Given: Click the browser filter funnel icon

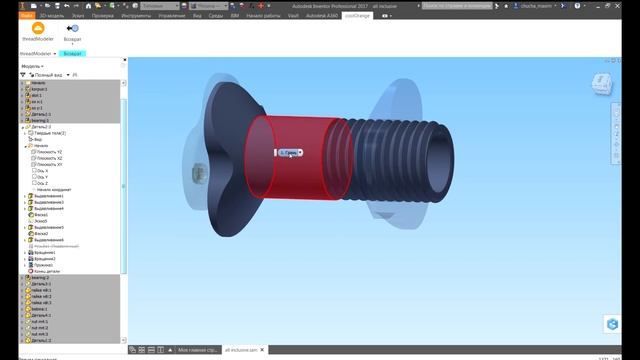Looking at the screenshot, I should pos(23,75).
